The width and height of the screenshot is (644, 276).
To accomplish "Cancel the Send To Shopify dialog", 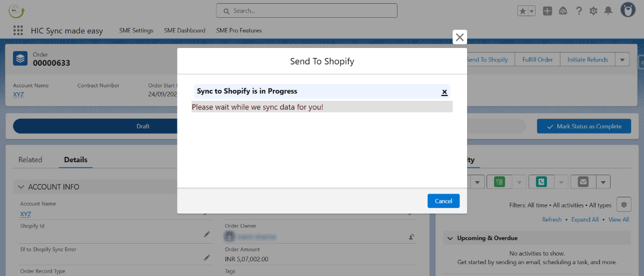I will point(443,201).
